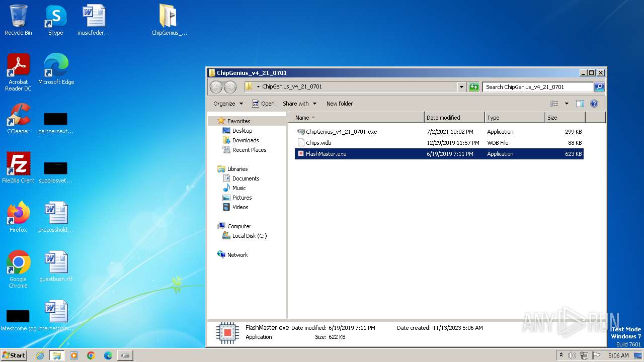Select latestcome.jpg desktop file
Screen dimensions: 644x362
click(x=18, y=321)
